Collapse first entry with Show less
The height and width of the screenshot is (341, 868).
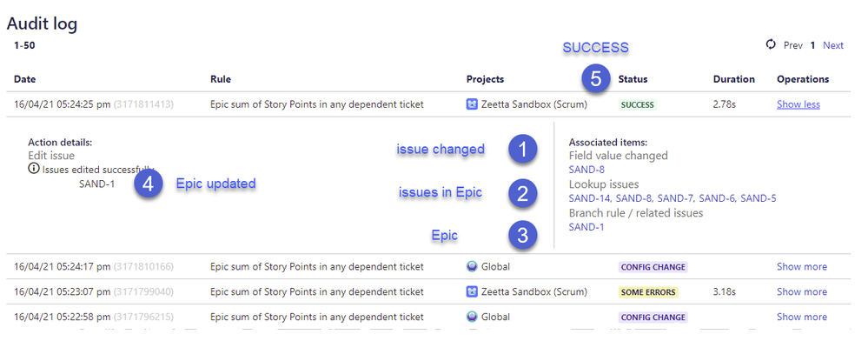click(798, 104)
